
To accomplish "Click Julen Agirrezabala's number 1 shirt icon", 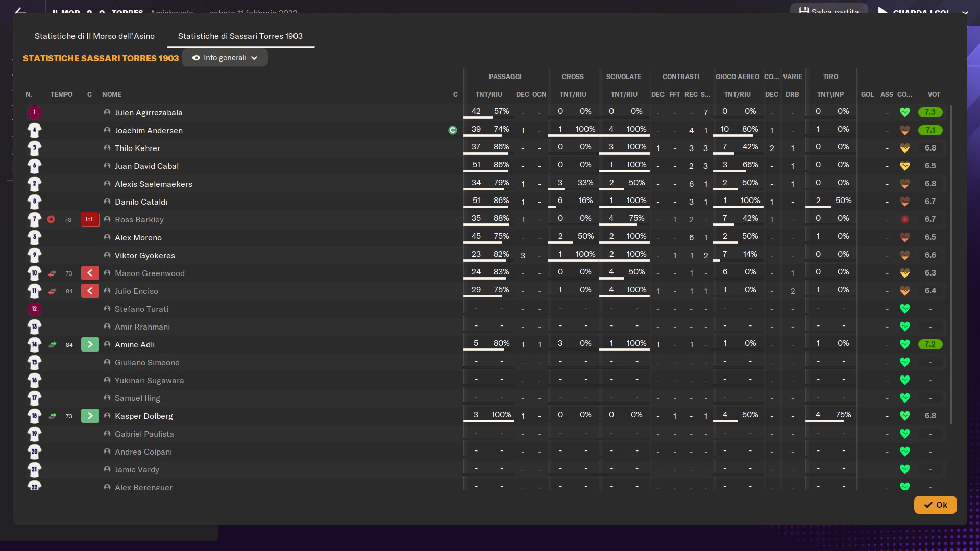I will pyautogui.click(x=34, y=112).
